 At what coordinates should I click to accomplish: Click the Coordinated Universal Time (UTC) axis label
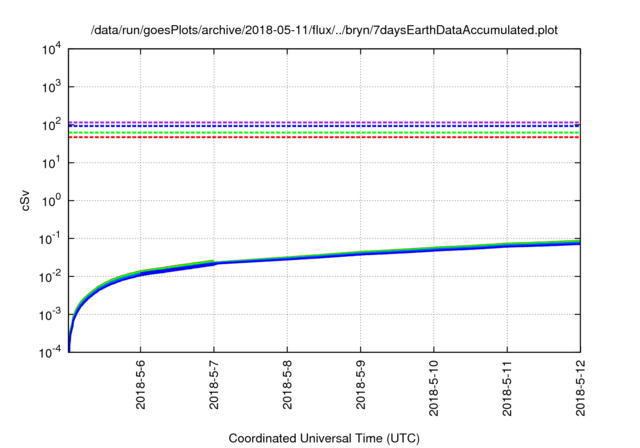pyautogui.click(x=324, y=438)
